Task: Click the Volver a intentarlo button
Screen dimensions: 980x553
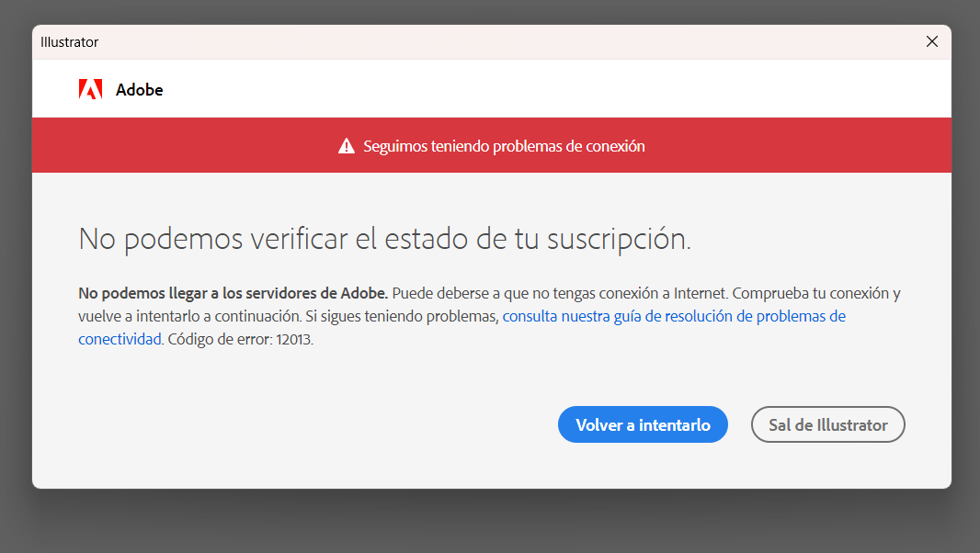Action: tap(643, 424)
